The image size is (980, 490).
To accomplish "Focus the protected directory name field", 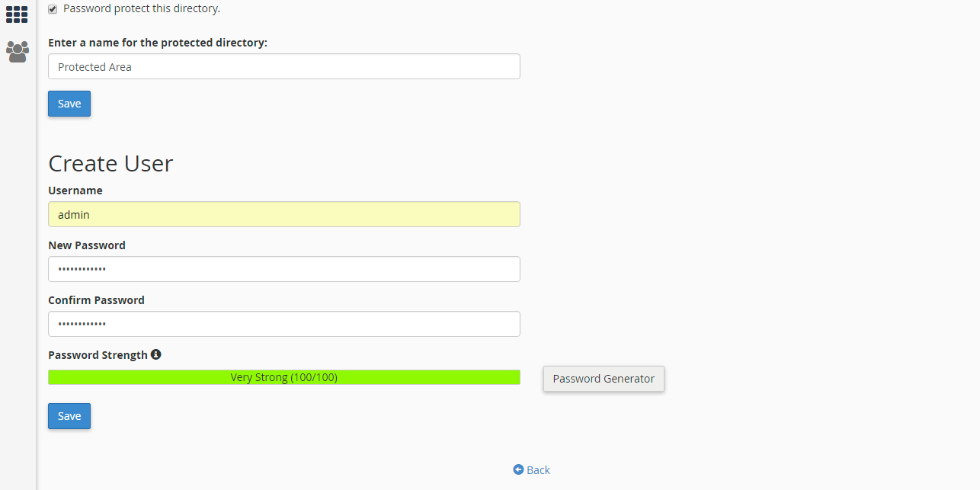I will [283, 66].
